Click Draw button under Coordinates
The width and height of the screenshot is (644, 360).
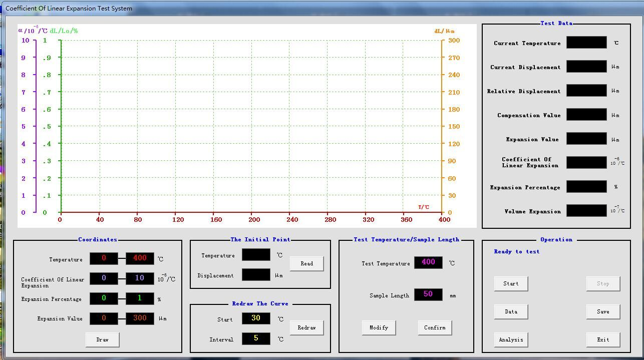[102, 339]
